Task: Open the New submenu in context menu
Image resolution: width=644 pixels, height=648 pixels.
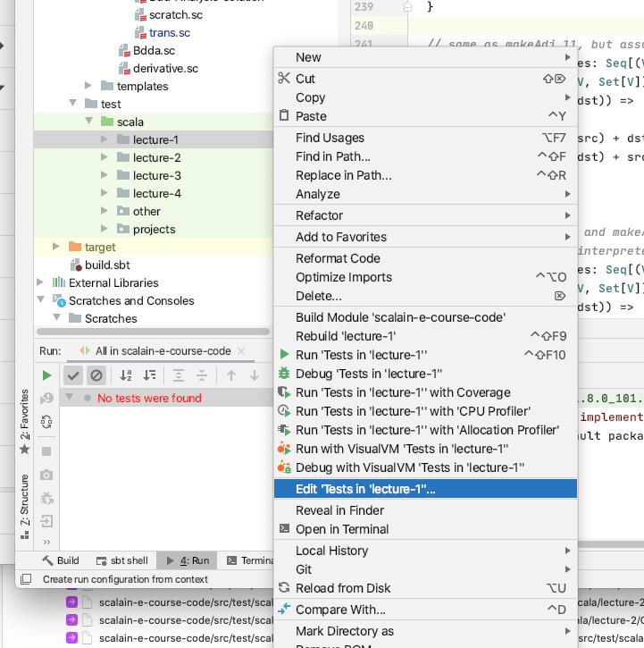Action: pyautogui.click(x=425, y=57)
